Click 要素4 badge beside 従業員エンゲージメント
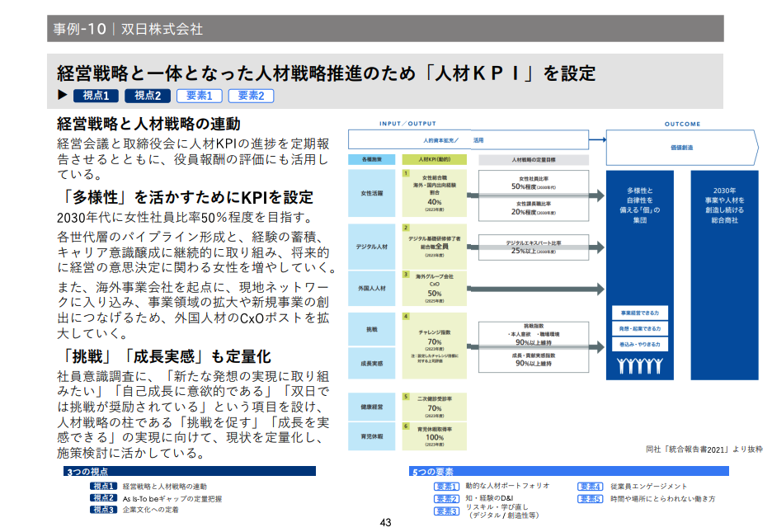The image size is (772, 532). [x=590, y=487]
